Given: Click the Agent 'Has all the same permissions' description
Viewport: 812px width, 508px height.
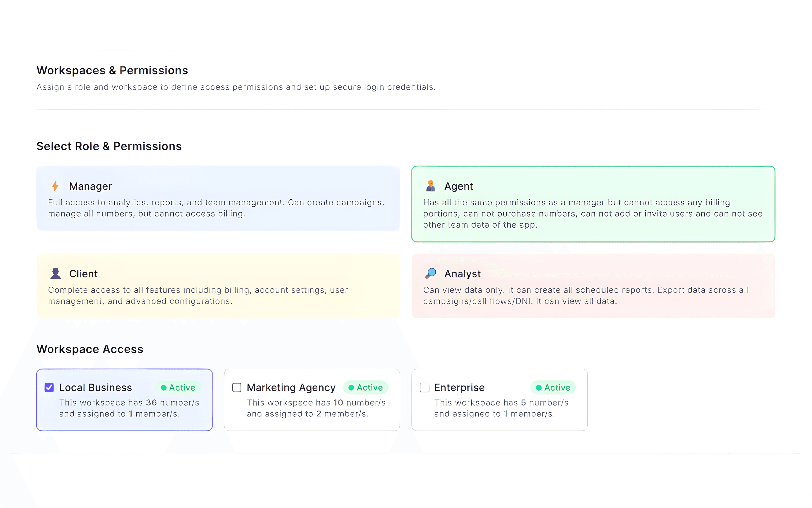Looking at the screenshot, I should [x=593, y=213].
